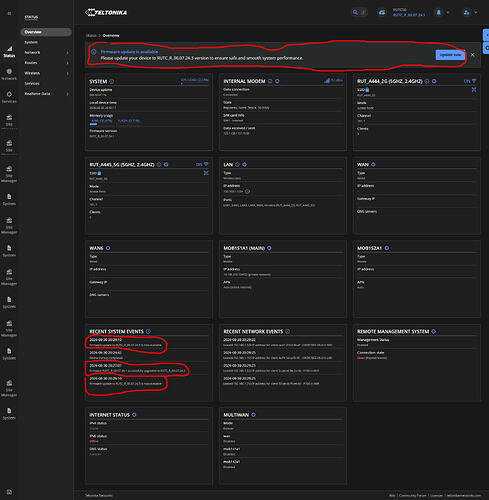Click the search icon in top bar
Image resolution: width=489 pixels, height=500 pixels.
[355, 12]
